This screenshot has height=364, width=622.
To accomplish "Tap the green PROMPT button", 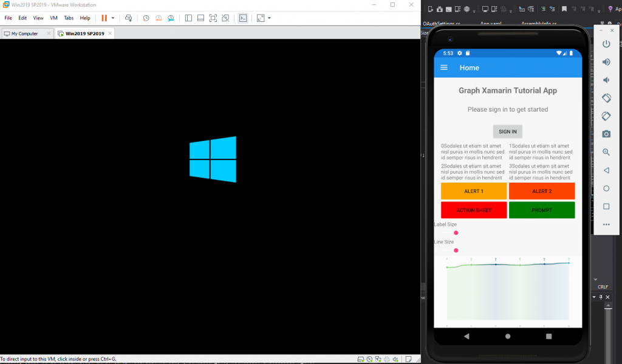I will click(x=542, y=211).
